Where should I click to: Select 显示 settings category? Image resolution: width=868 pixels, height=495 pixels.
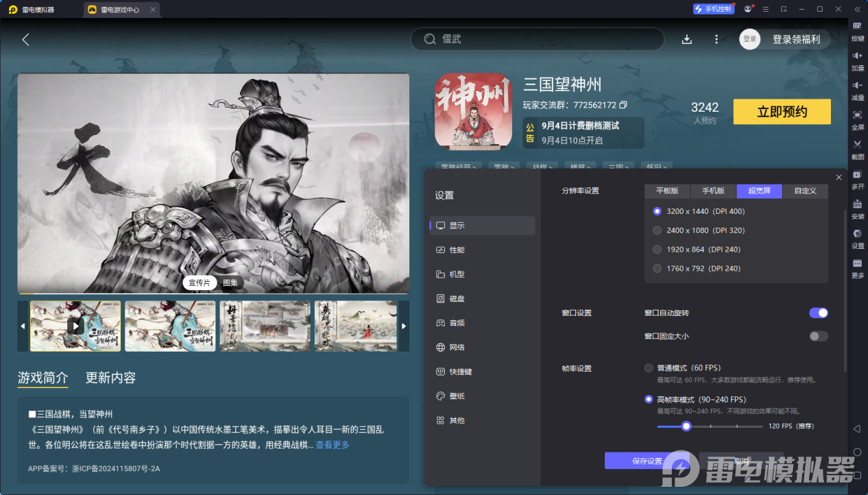(x=482, y=226)
